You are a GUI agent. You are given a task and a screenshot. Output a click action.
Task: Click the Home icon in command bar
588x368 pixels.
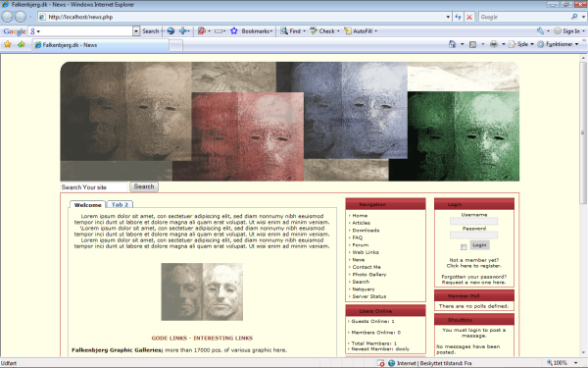453,44
